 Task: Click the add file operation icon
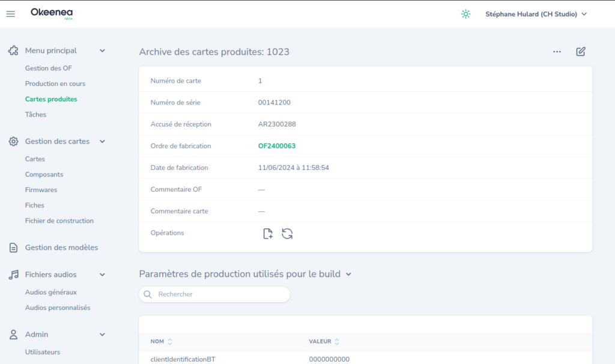pos(268,234)
